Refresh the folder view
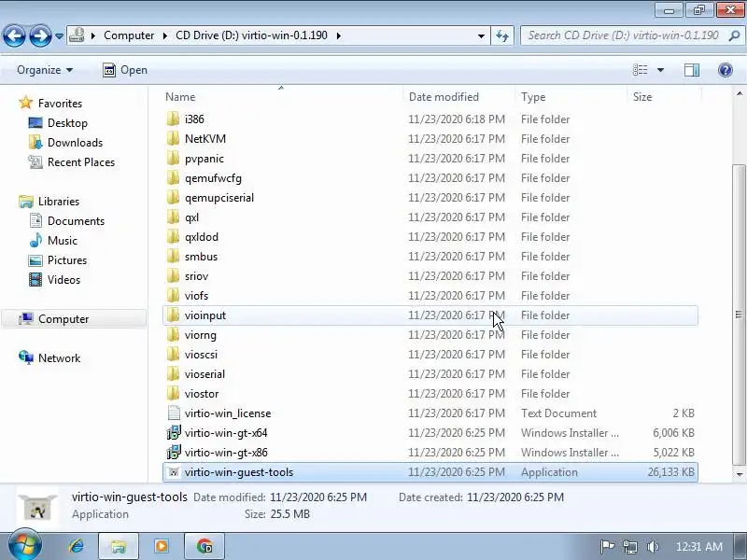747x560 pixels. [x=502, y=35]
